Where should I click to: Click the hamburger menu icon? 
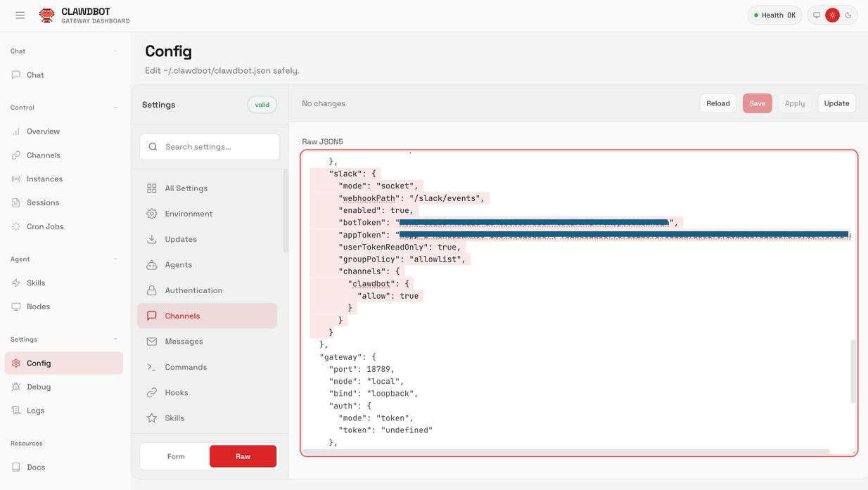(20, 15)
